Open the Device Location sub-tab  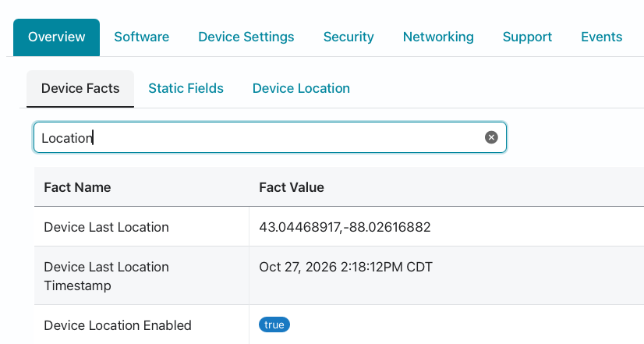(301, 88)
